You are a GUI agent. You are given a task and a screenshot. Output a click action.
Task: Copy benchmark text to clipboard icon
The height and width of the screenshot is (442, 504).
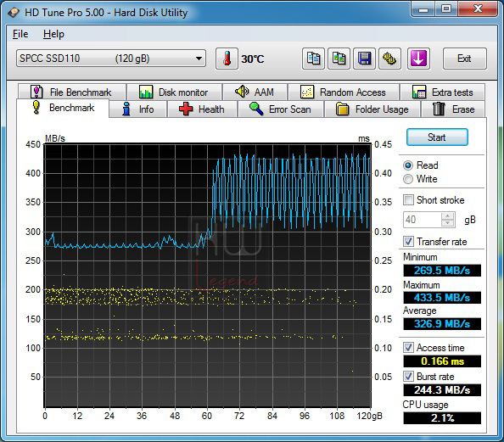pyautogui.click(x=313, y=59)
